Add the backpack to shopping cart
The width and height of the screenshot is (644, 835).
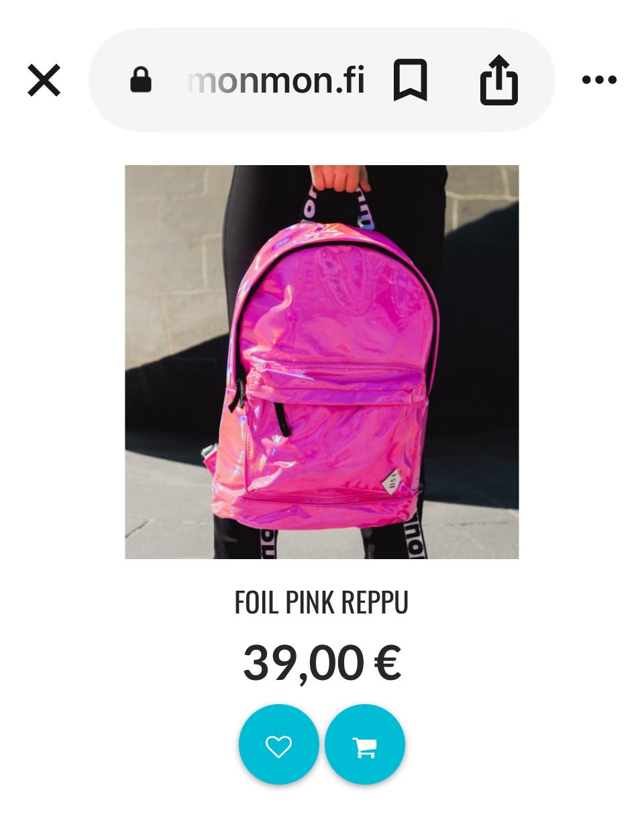tap(365, 744)
